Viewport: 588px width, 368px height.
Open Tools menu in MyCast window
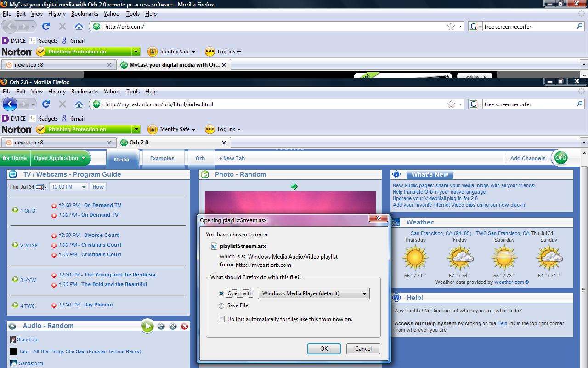[x=133, y=14]
